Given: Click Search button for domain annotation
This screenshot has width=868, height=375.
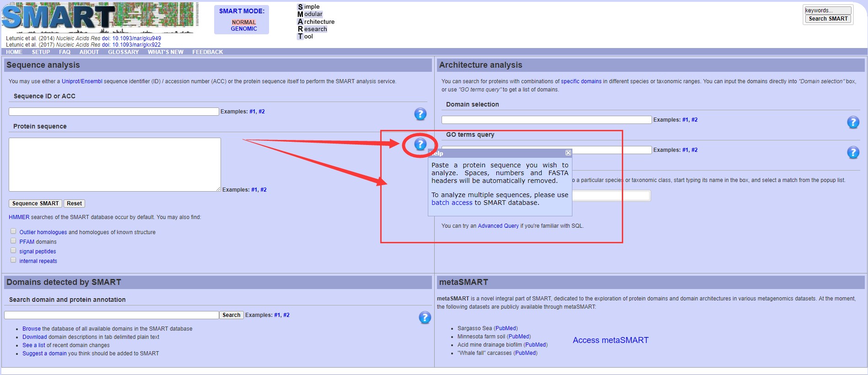Looking at the screenshot, I should [x=231, y=315].
